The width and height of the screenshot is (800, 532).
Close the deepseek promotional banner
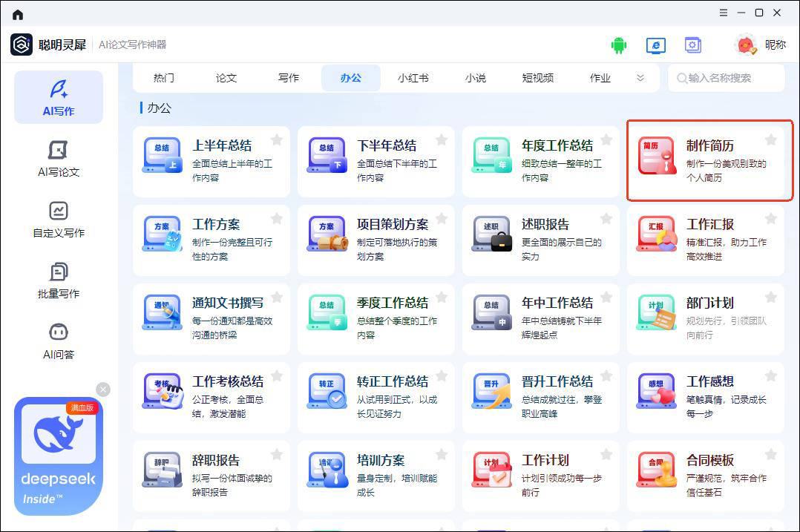tap(103, 390)
